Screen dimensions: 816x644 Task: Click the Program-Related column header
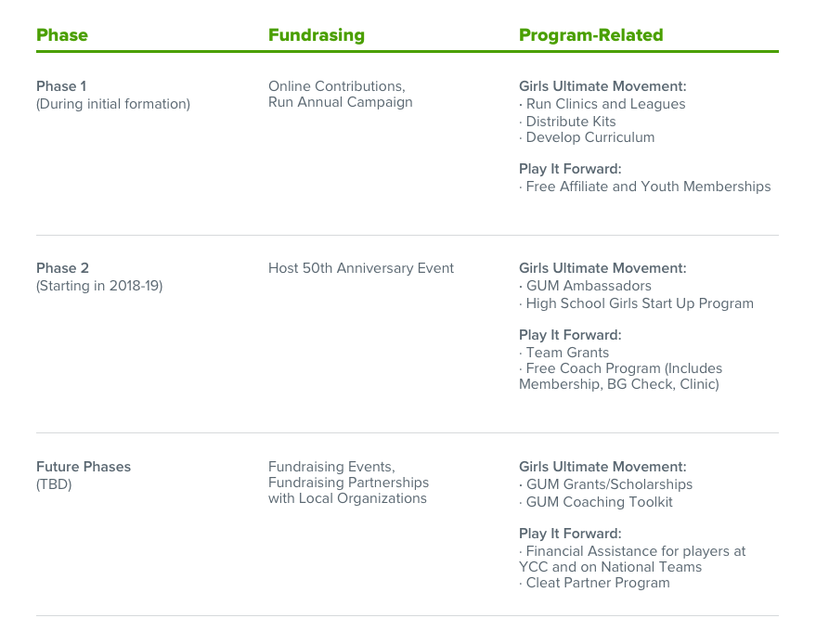click(x=591, y=35)
